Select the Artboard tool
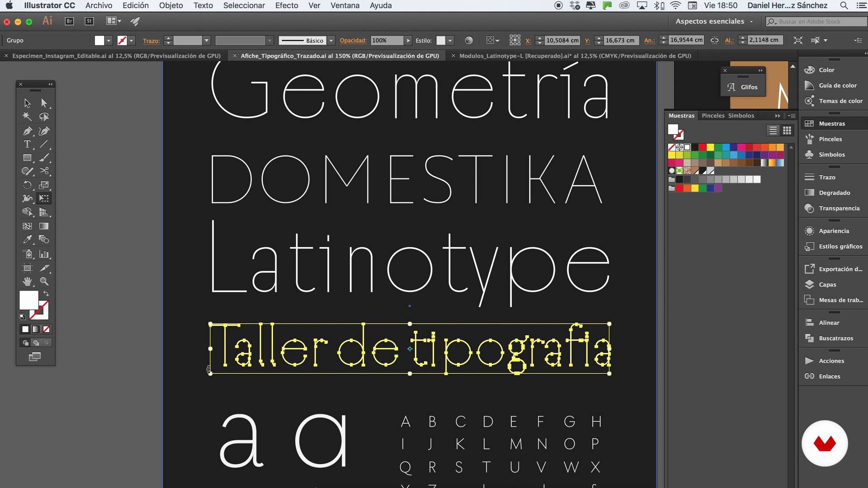 (x=27, y=268)
